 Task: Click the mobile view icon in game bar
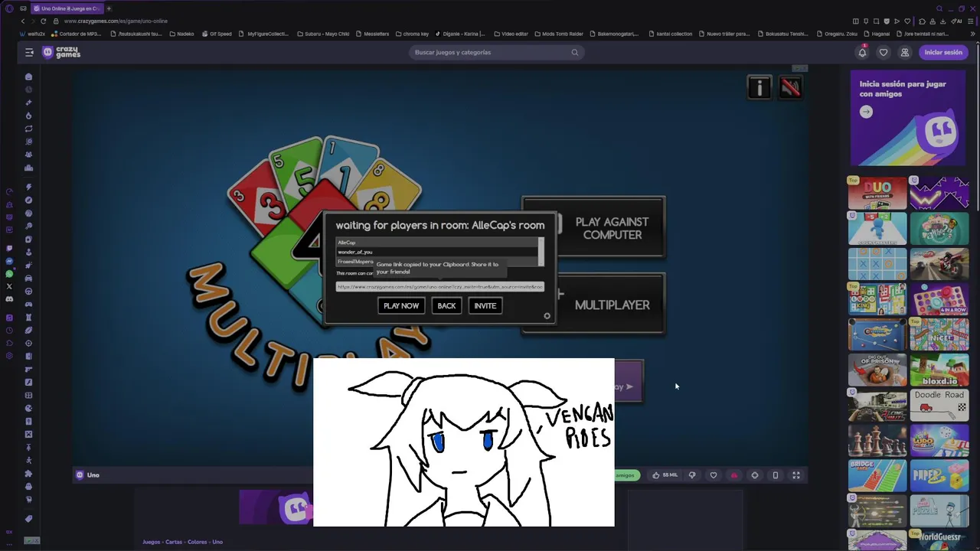pos(776,475)
